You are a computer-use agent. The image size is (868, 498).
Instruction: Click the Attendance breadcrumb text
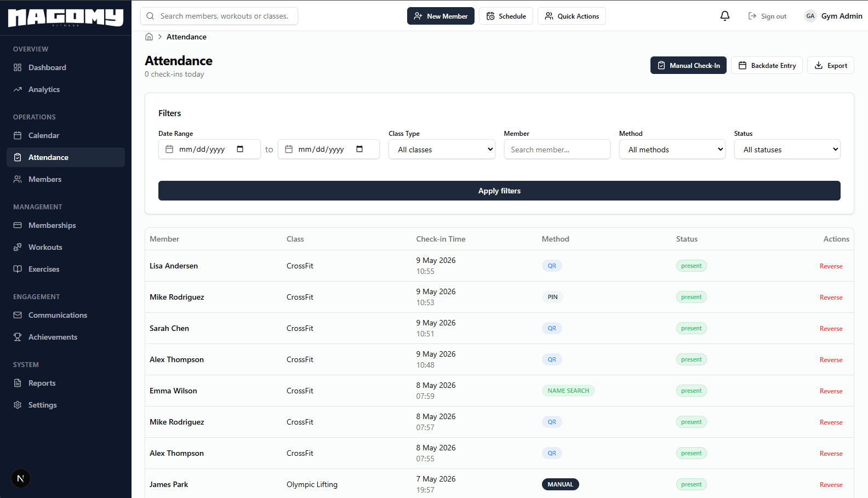point(186,37)
